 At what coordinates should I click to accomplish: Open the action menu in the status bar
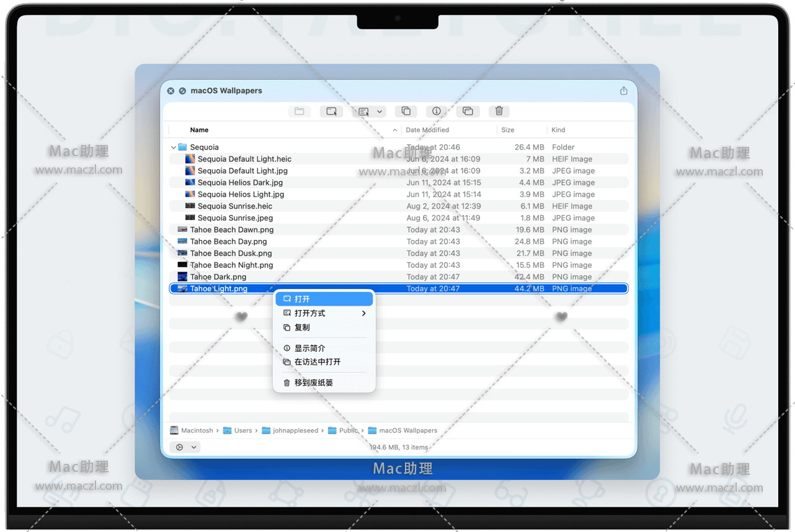tap(185, 447)
